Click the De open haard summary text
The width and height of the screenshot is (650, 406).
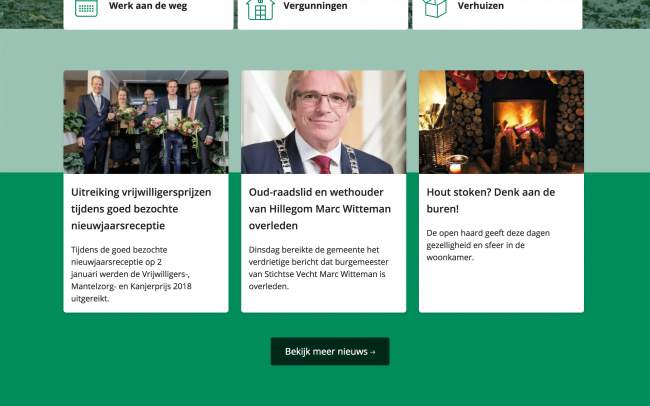click(488, 245)
